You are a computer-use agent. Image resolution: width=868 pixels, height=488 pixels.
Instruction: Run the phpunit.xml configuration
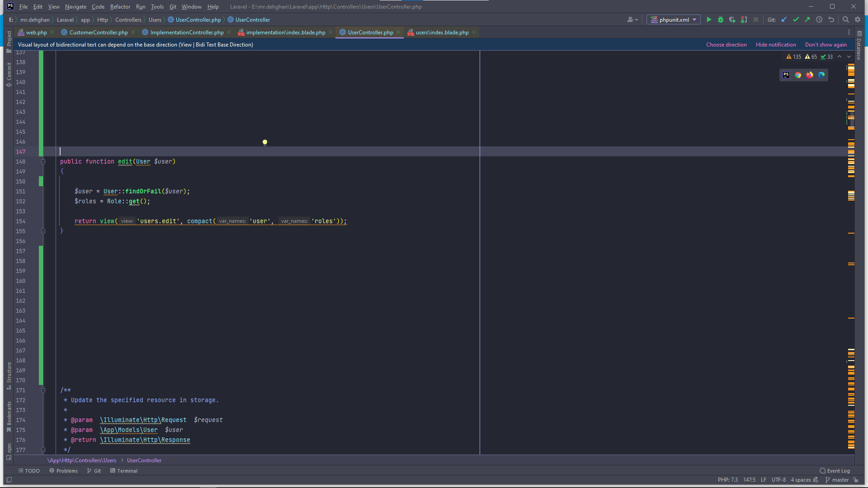709,19
